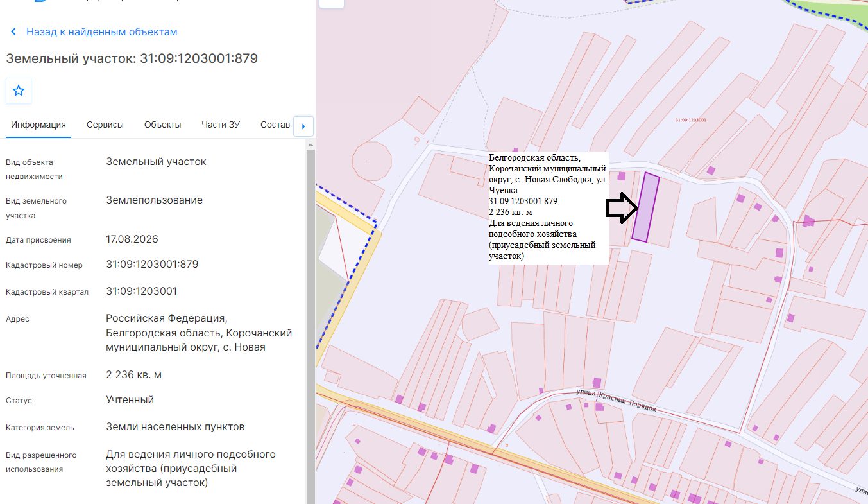
Task: Click the date value 17.08.2026
Action: pyautogui.click(x=132, y=239)
